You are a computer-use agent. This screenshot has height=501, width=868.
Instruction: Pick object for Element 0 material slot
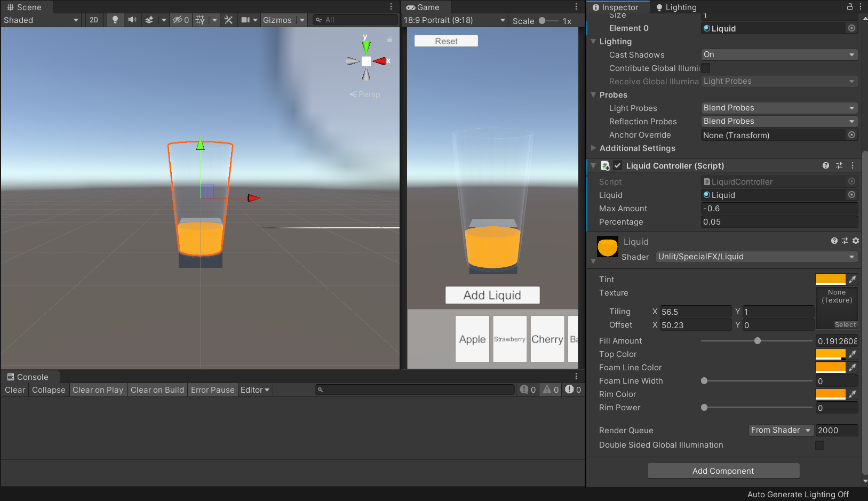tap(851, 28)
